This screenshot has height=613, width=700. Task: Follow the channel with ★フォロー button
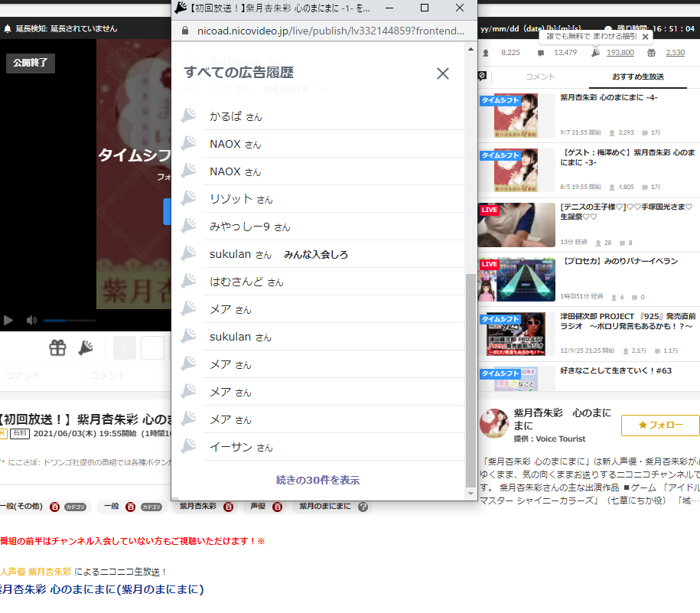click(659, 425)
